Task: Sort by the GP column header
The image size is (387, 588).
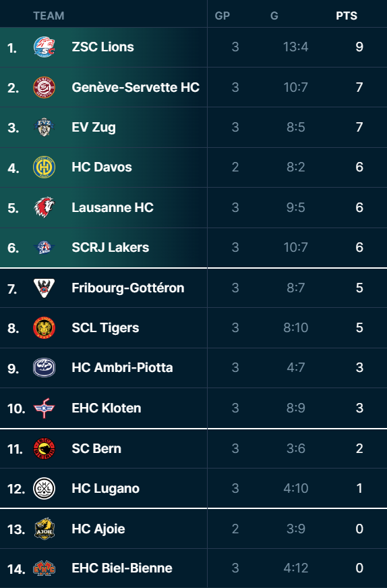Action: click(222, 16)
